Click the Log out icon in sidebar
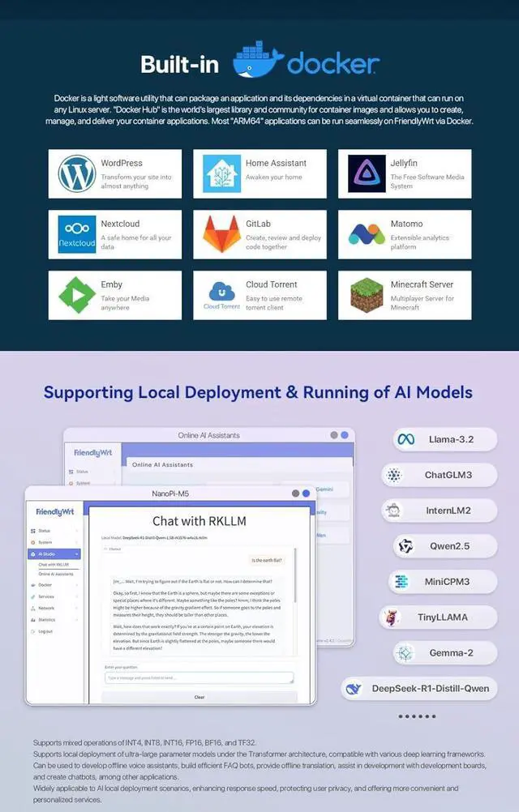519x812 pixels. [33, 632]
